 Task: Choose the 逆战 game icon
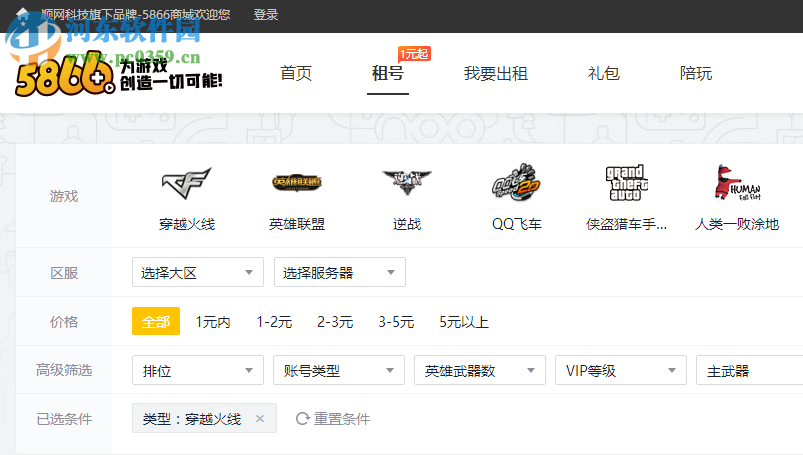coord(407,183)
